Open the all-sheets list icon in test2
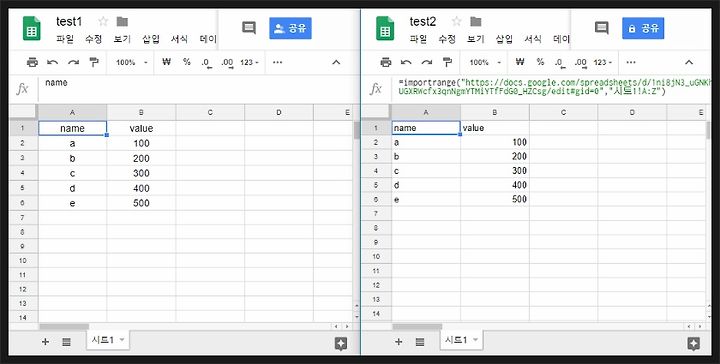The image size is (720, 364). tap(420, 342)
